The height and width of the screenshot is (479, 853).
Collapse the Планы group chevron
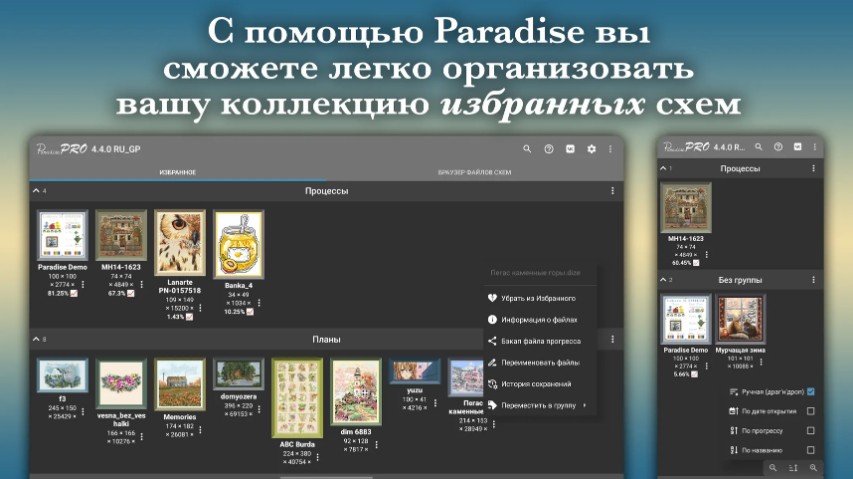(x=36, y=340)
